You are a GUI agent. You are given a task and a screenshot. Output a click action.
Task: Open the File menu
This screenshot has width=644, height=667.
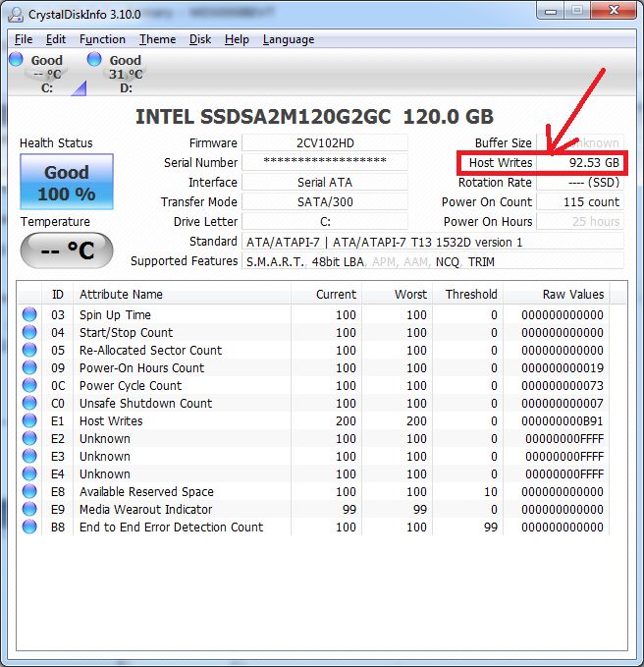pyautogui.click(x=24, y=39)
